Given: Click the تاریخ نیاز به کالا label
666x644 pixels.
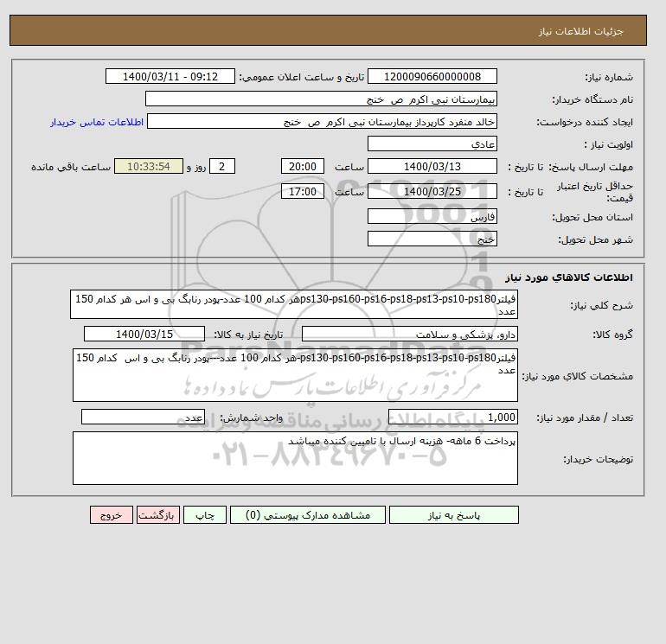Looking at the screenshot, I should 248,335.
